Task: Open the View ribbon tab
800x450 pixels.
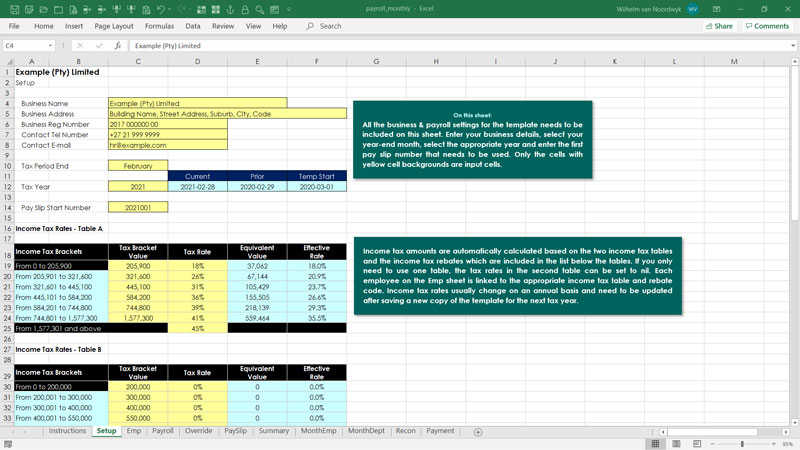Action: (253, 26)
